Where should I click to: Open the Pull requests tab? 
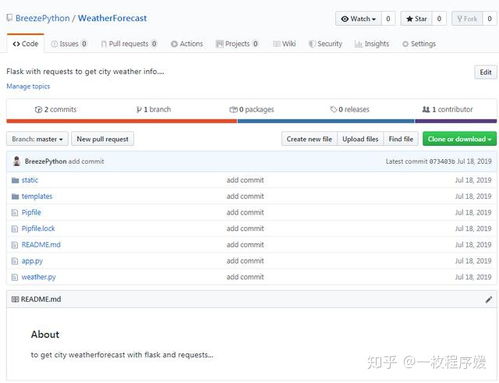tap(129, 44)
